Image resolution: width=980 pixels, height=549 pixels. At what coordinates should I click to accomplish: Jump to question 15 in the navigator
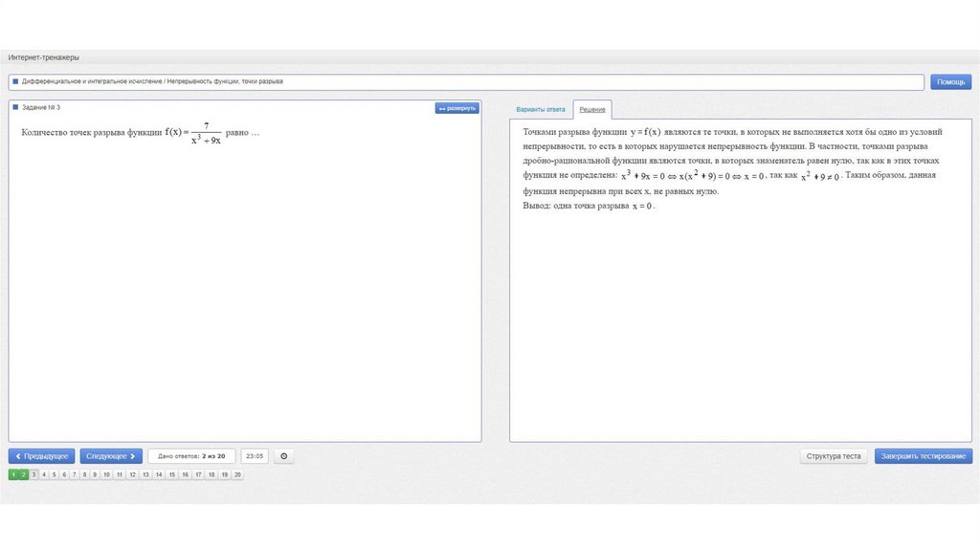pos(172,474)
